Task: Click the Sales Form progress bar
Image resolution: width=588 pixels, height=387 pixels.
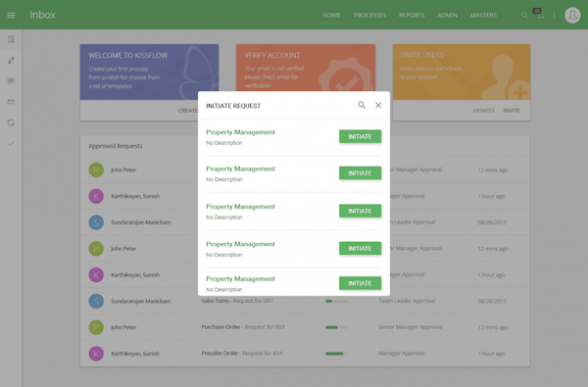Action: [336, 301]
